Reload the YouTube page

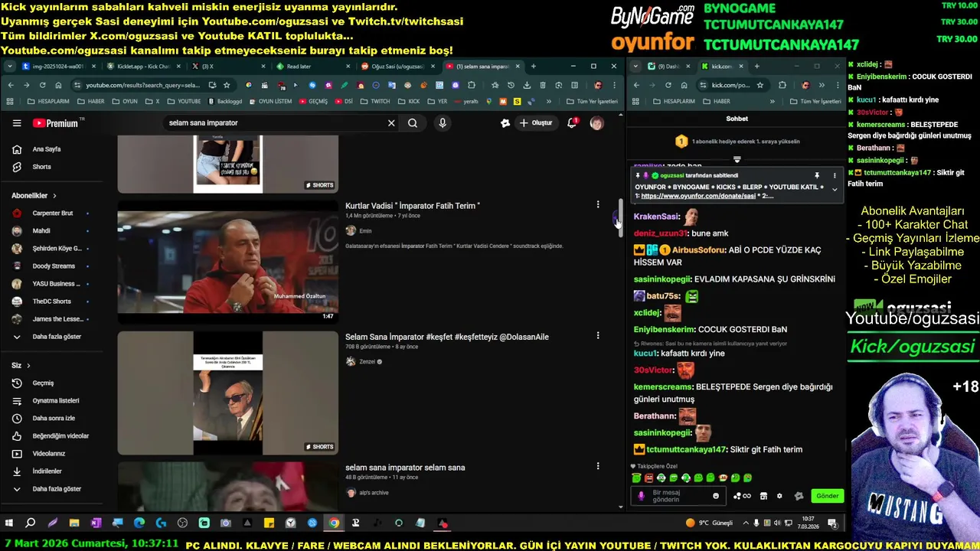[x=42, y=85]
